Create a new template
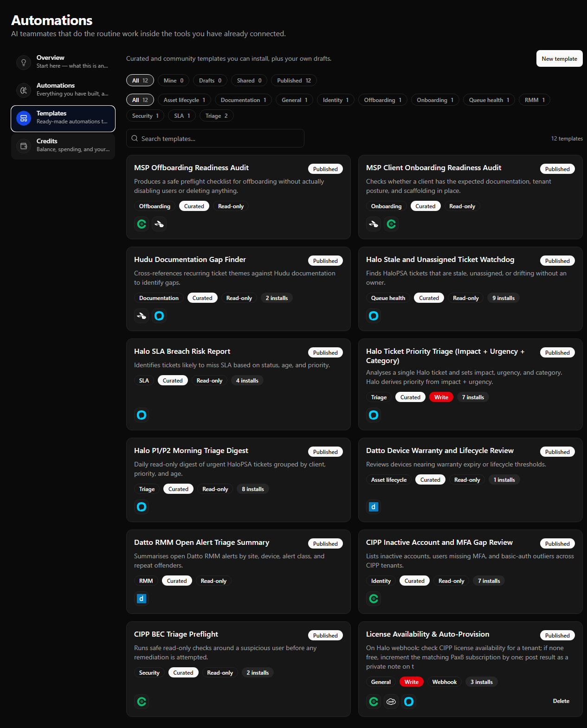Image resolution: width=587 pixels, height=728 pixels. coord(559,58)
